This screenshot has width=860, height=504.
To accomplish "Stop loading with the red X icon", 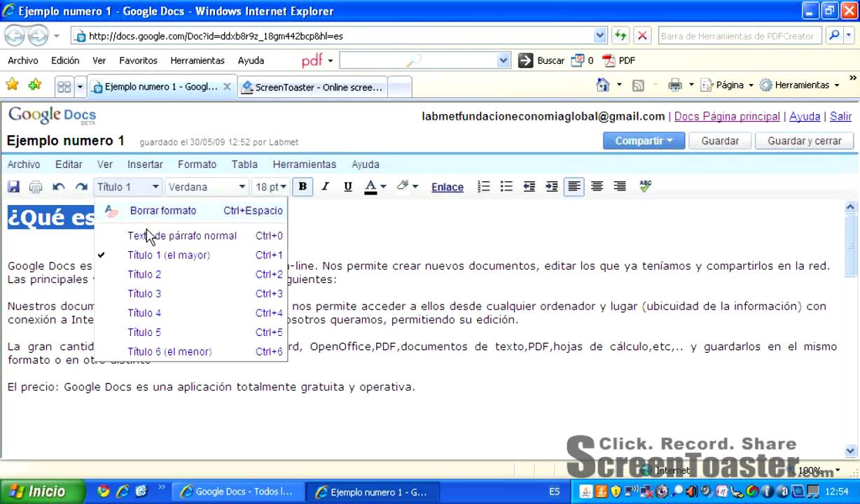I will [x=642, y=36].
